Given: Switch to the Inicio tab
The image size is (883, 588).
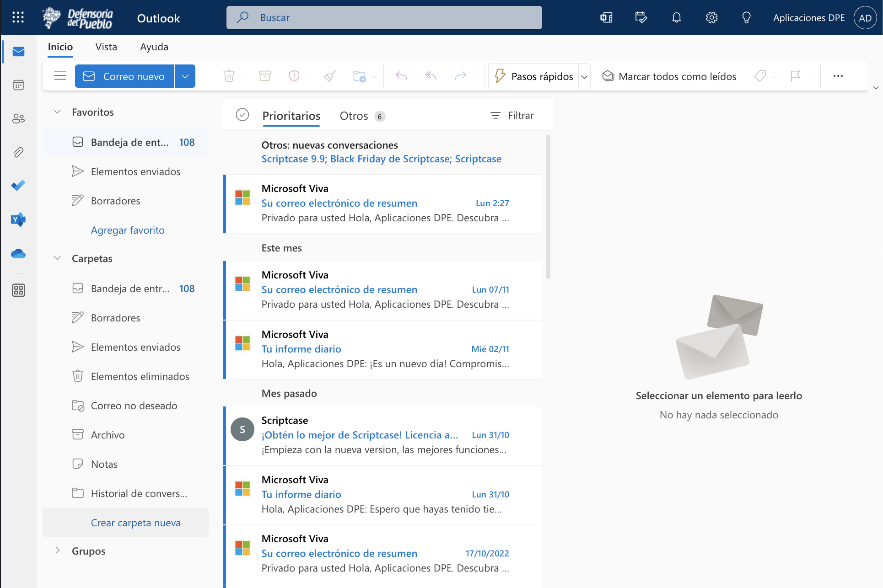Looking at the screenshot, I should tap(60, 47).
